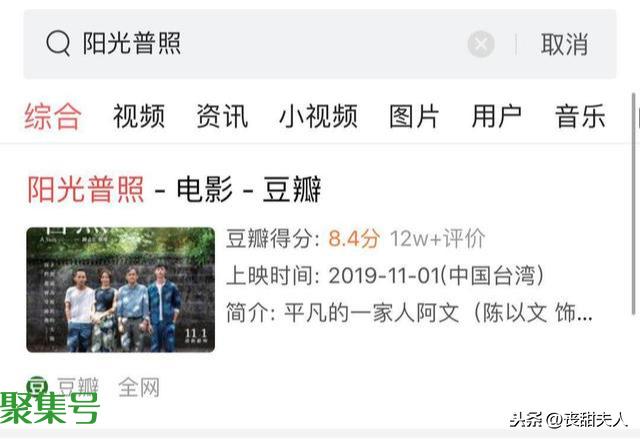640x440 pixels.
Task: Open the 图片 tab
Action: pos(414,116)
